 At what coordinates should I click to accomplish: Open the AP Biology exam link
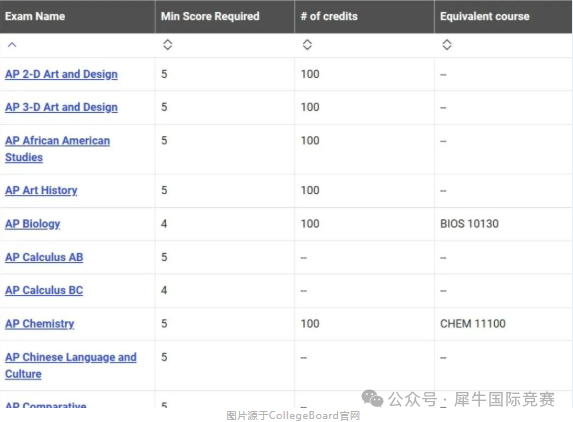33,224
